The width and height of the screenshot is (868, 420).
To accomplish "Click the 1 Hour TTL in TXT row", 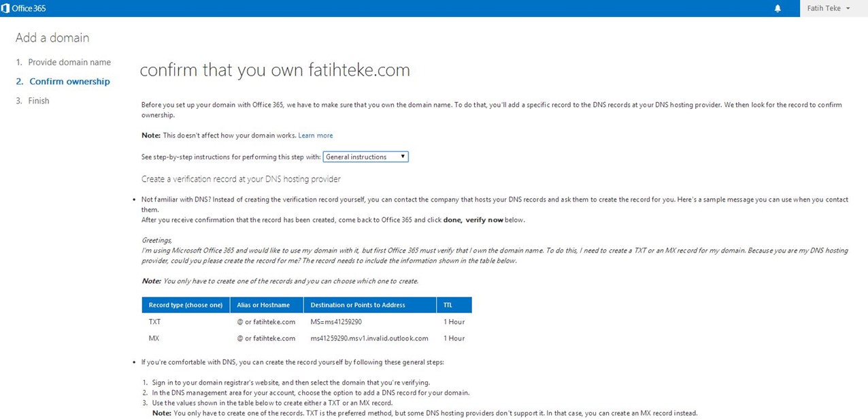I will pos(454,321).
